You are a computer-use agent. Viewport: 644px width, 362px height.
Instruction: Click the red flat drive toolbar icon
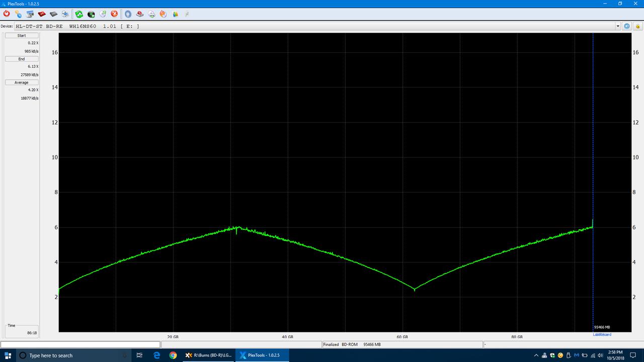[42, 14]
